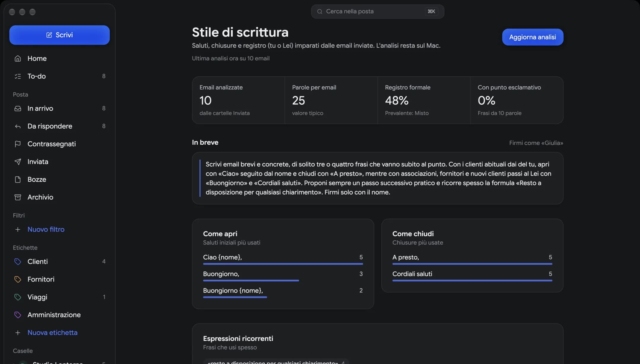Screen dimensions: 640x364
Task: Select the Viaggi label
Action: point(60,297)
